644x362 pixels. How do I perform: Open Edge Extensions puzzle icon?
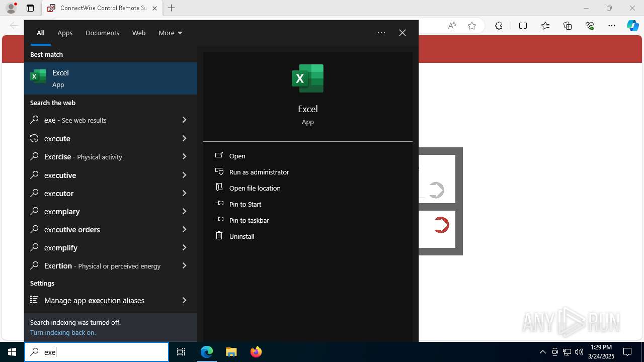coord(499,26)
